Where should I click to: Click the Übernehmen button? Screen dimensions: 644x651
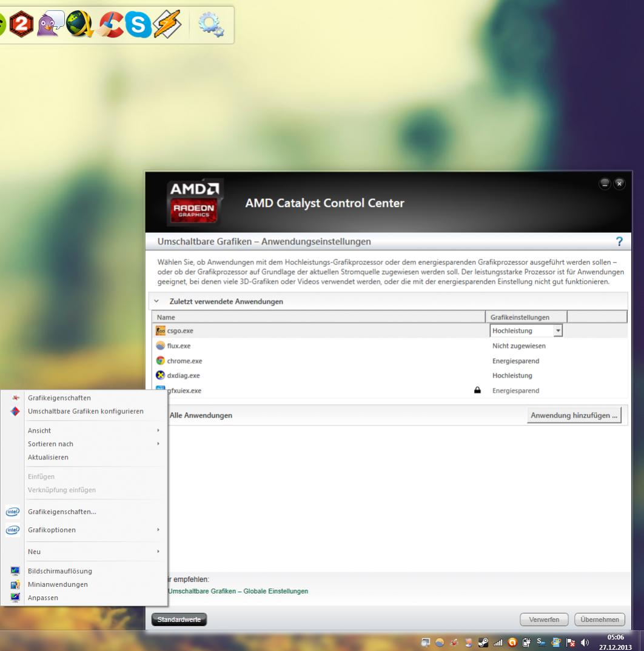coord(600,619)
